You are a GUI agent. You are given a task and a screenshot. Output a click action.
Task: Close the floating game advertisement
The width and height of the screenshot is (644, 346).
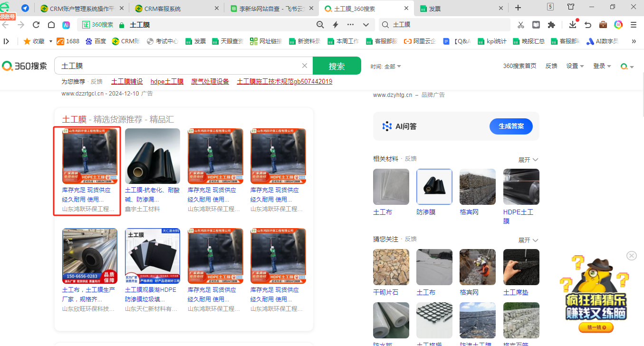tap(631, 256)
